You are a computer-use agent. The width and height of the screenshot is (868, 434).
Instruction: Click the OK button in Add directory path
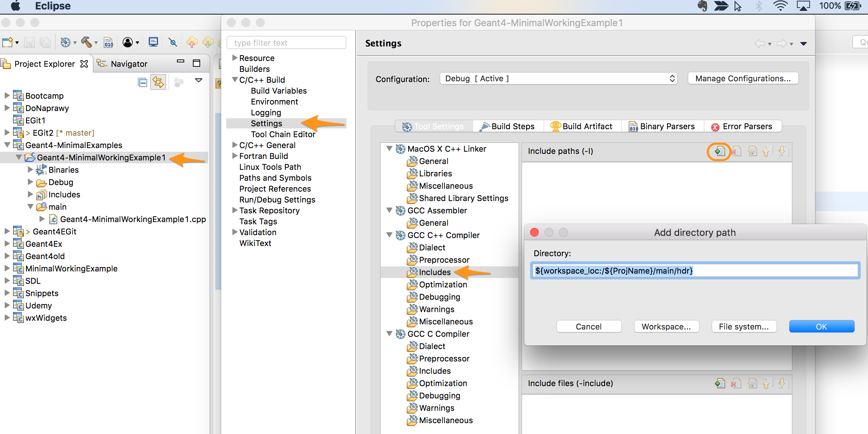[821, 326]
